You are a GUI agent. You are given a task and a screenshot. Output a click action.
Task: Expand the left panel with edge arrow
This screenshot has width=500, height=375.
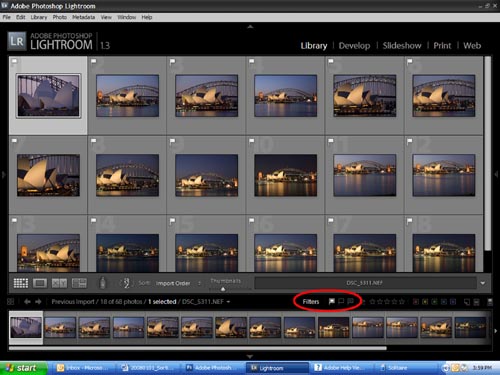[x=3, y=174]
